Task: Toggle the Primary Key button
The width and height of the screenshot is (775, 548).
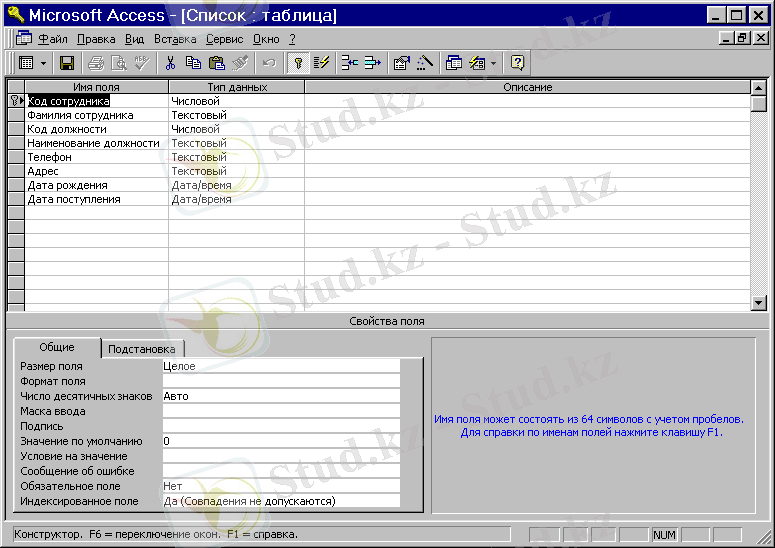Action: pyautogui.click(x=297, y=63)
